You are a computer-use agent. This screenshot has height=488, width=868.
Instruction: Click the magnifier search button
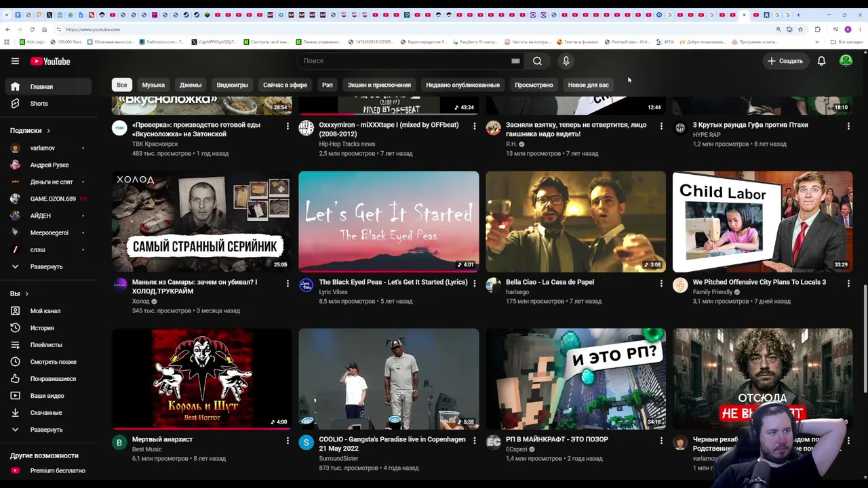[x=537, y=61]
